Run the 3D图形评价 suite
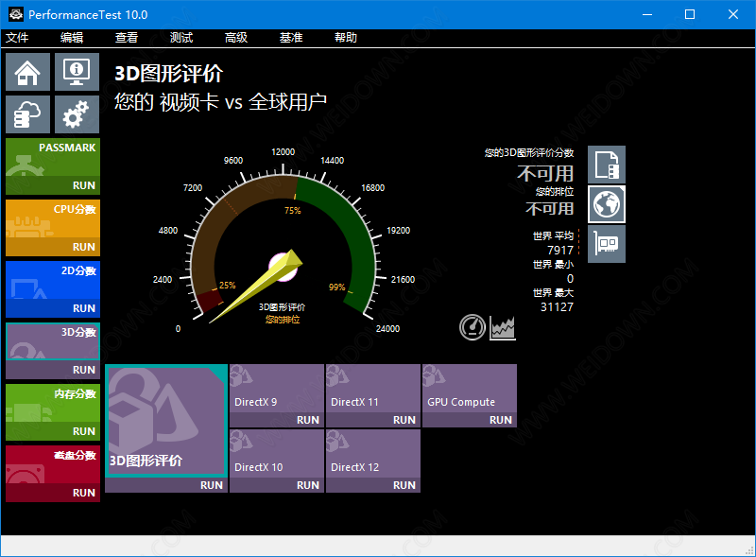756x557 pixels. [166, 485]
